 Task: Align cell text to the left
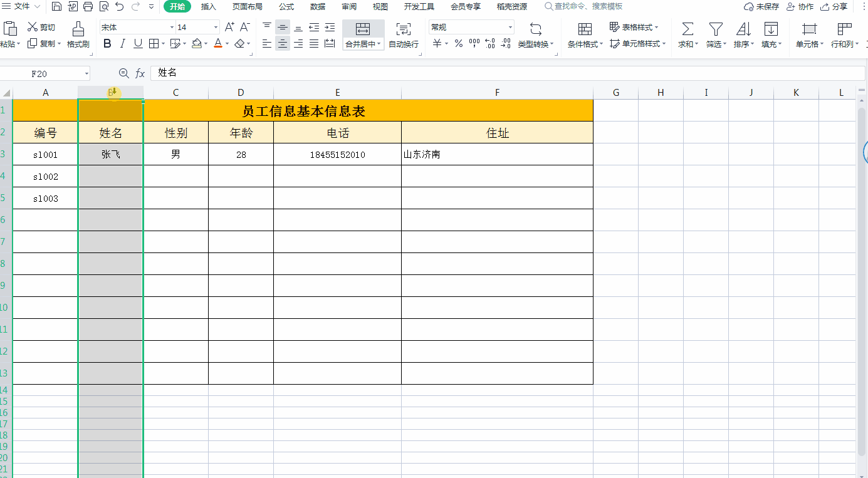[267, 44]
